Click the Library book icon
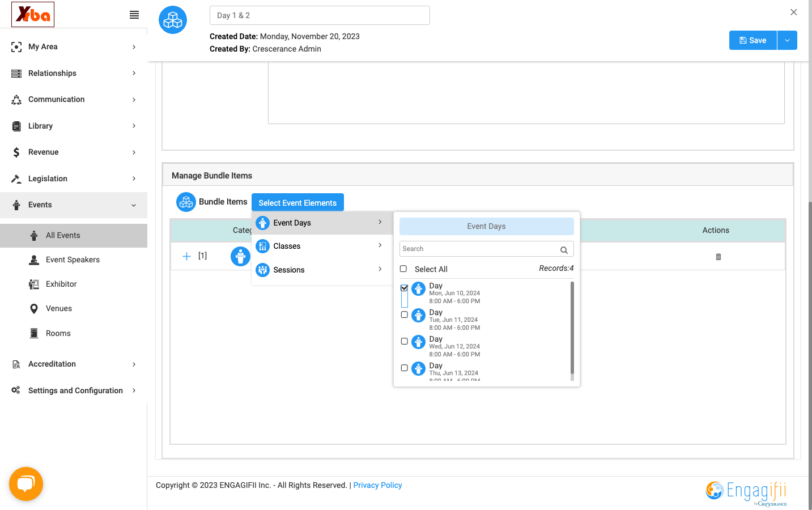This screenshot has height=510, width=812. tap(16, 126)
